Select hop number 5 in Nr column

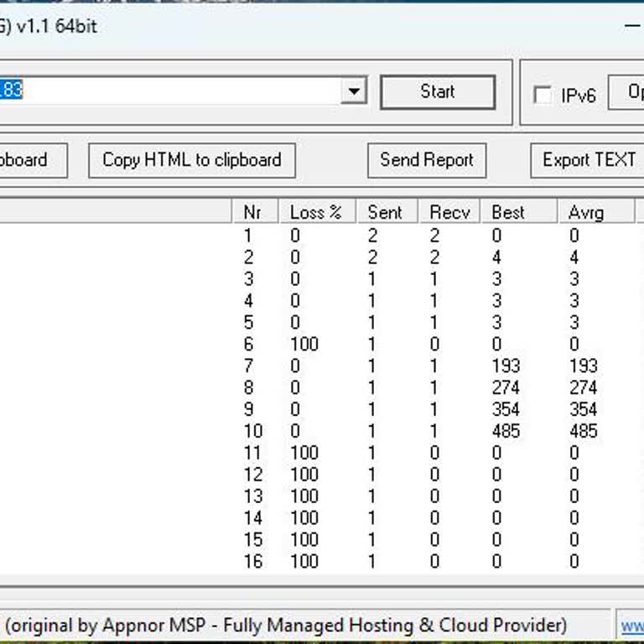248,322
